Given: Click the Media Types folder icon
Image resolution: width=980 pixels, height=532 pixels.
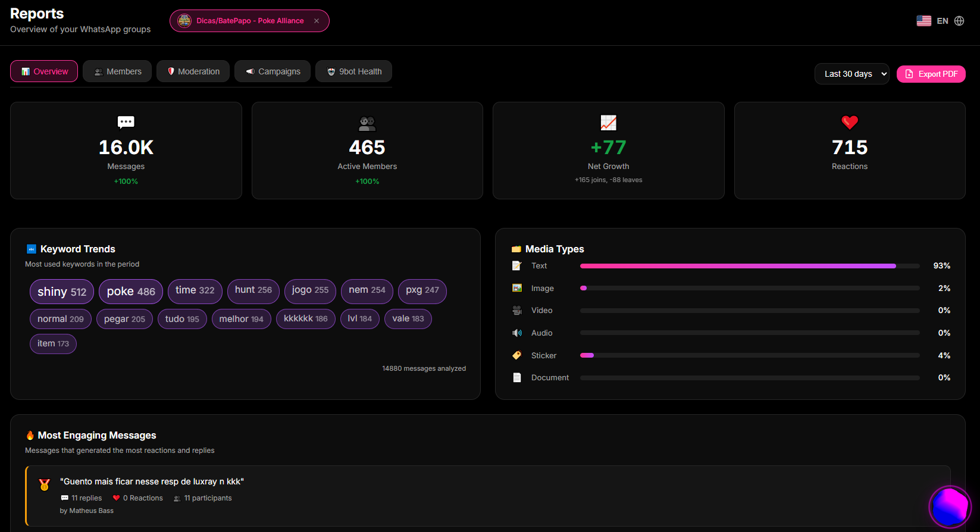Looking at the screenshot, I should (x=516, y=249).
